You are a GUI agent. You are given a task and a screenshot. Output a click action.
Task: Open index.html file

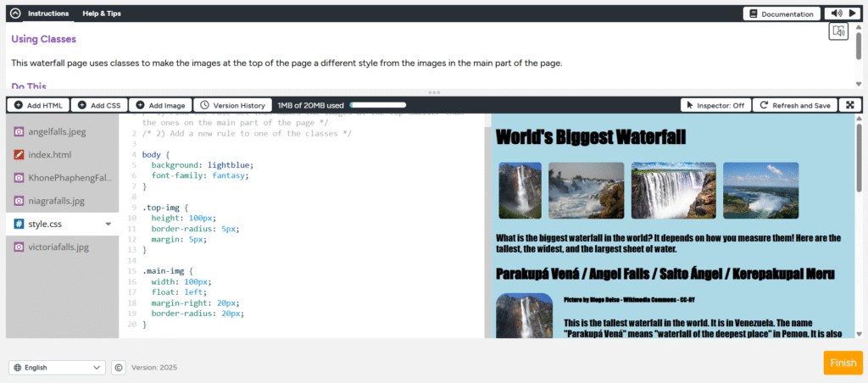(x=49, y=155)
